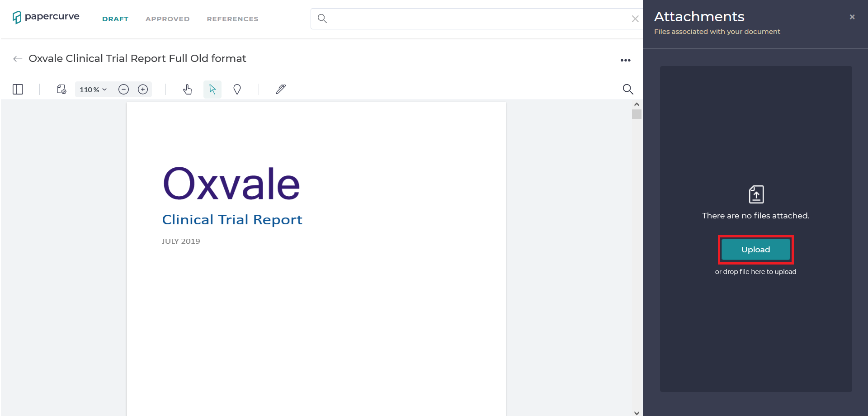Viewport: 868px width, 416px height.
Task: Zoom in with the plus button
Action: point(143,90)
